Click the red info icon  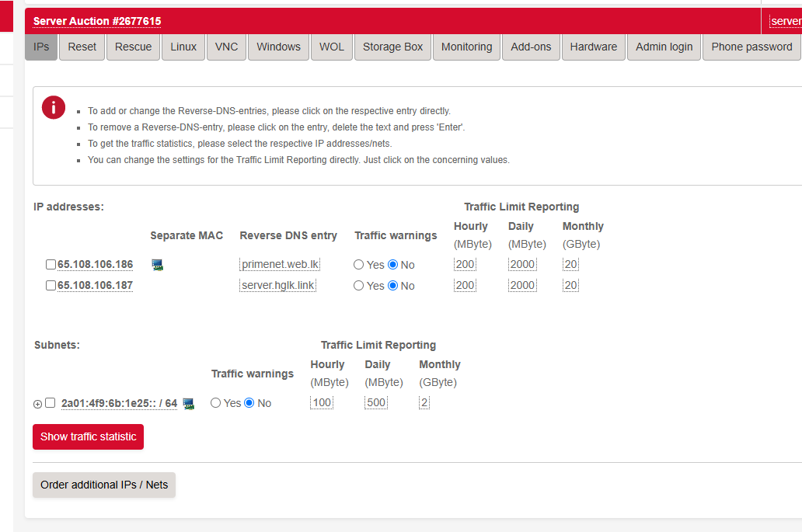53,107
